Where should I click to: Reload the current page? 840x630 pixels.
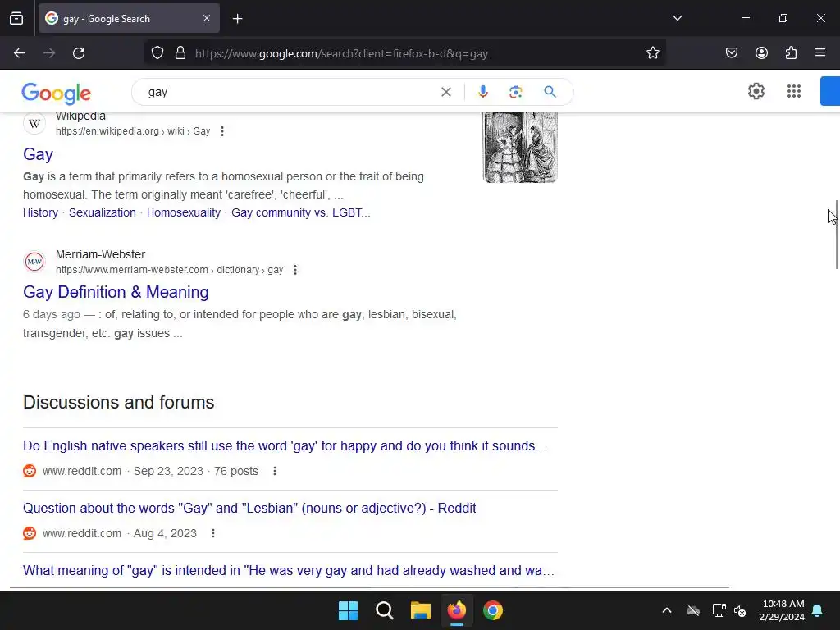[x=79, y=53]
